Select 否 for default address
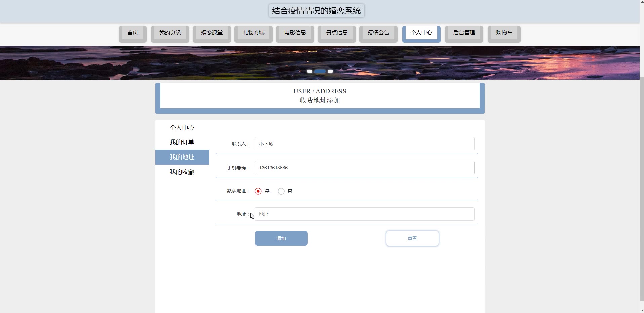Image resolution: width=644 pixels, height=313 pixels. [281, 191]
